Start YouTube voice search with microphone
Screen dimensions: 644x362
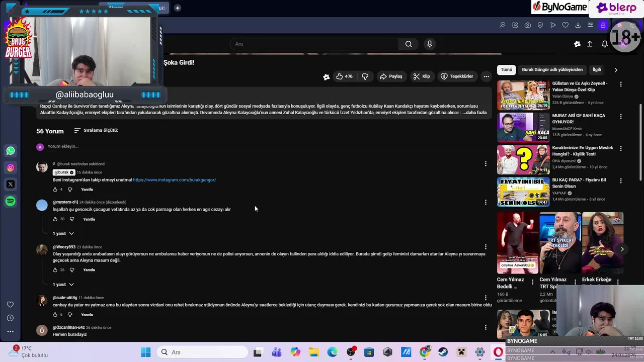tap(429, 44)
